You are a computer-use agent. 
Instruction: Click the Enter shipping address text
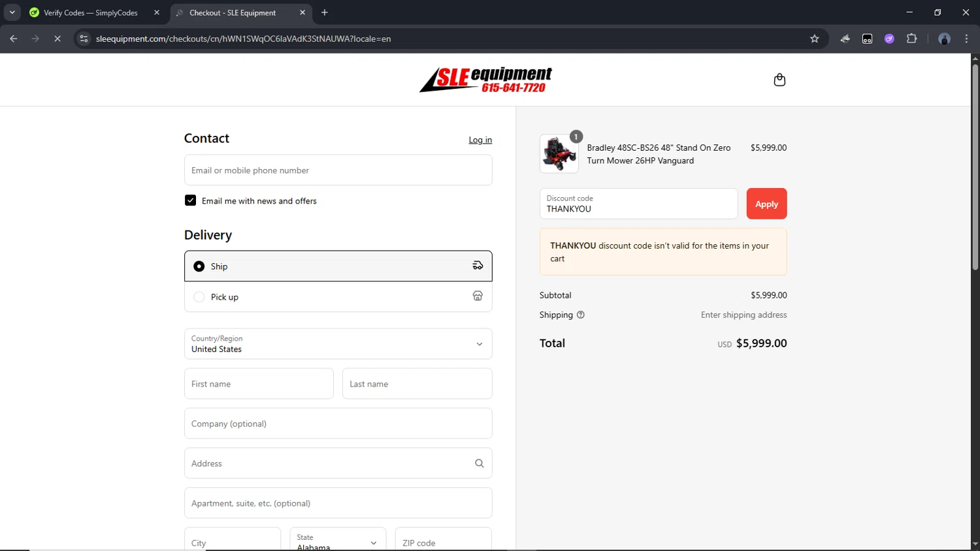(x=743, y=315)
